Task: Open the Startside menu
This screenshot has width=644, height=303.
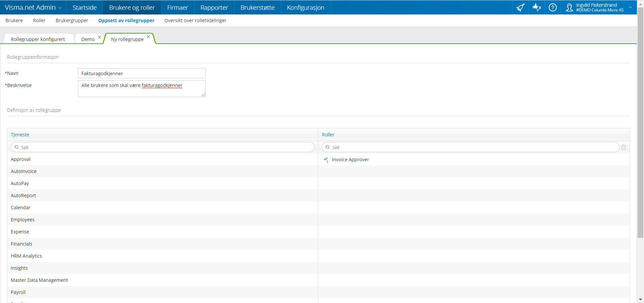Action: point(85,7)
